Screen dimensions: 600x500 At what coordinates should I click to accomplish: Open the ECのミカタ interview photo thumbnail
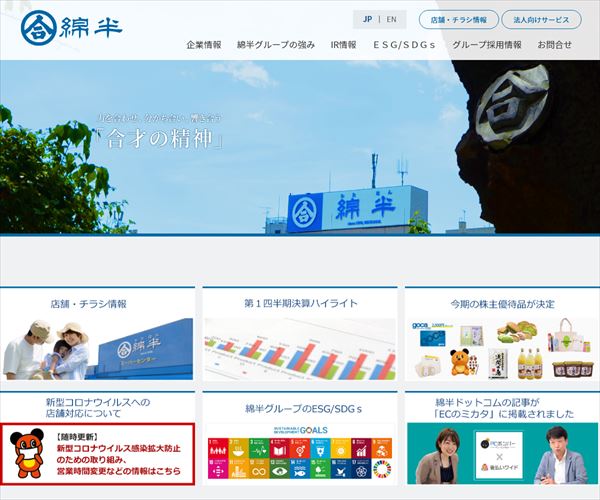click(x=502, y=453)
